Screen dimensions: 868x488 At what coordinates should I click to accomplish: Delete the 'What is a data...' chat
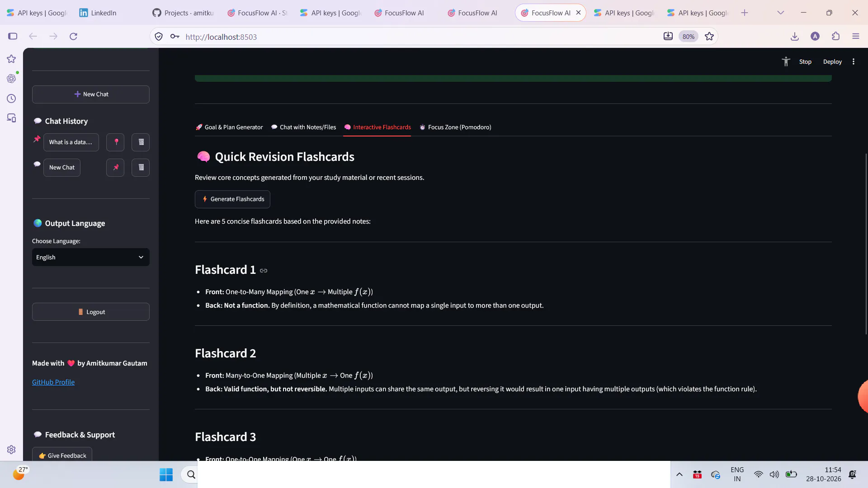[x=141, y=142]
